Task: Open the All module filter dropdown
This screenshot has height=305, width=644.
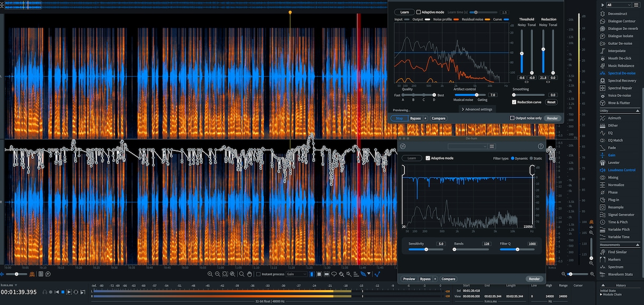Action: click(x=619, y=5)
